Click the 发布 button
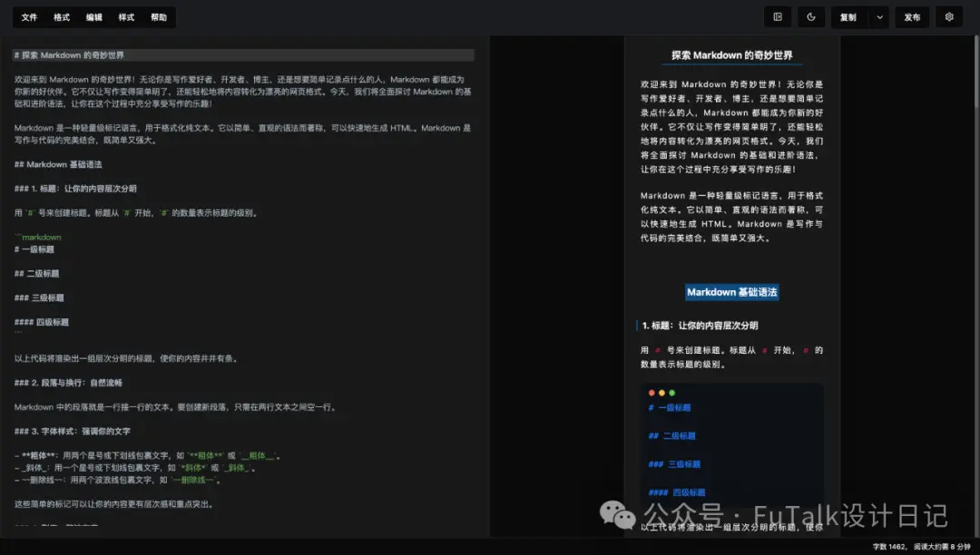Screen dimensions: 980x555 (x=912, y=17)
